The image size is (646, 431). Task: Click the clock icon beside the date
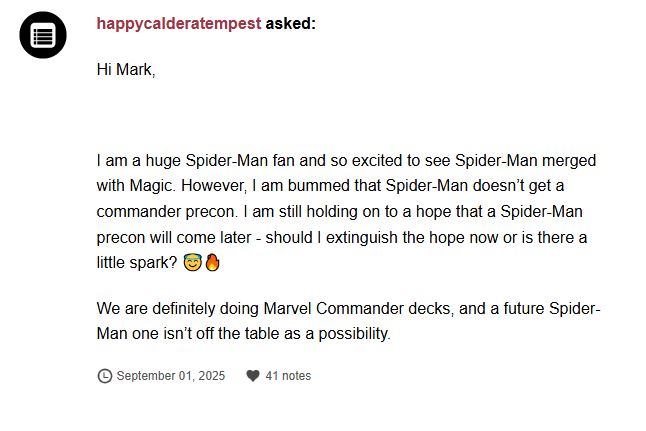pyautogui.click(x=104, y=376)
